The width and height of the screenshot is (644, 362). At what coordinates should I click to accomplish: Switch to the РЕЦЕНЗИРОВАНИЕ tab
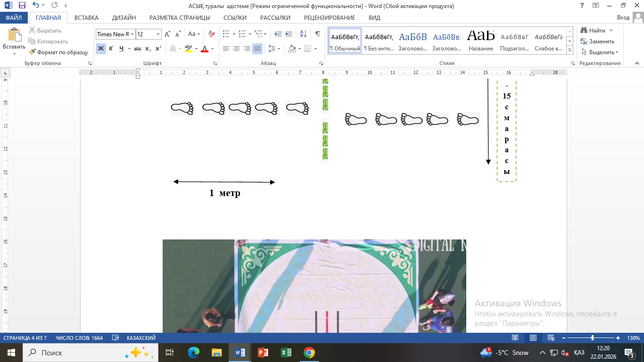pyautogui.click(x=330, y=18)
